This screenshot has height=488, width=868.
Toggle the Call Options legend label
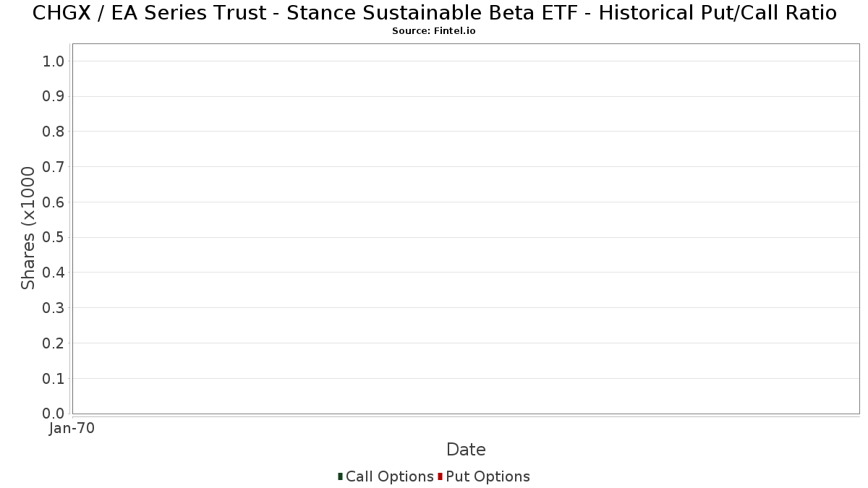click(390, 476)
